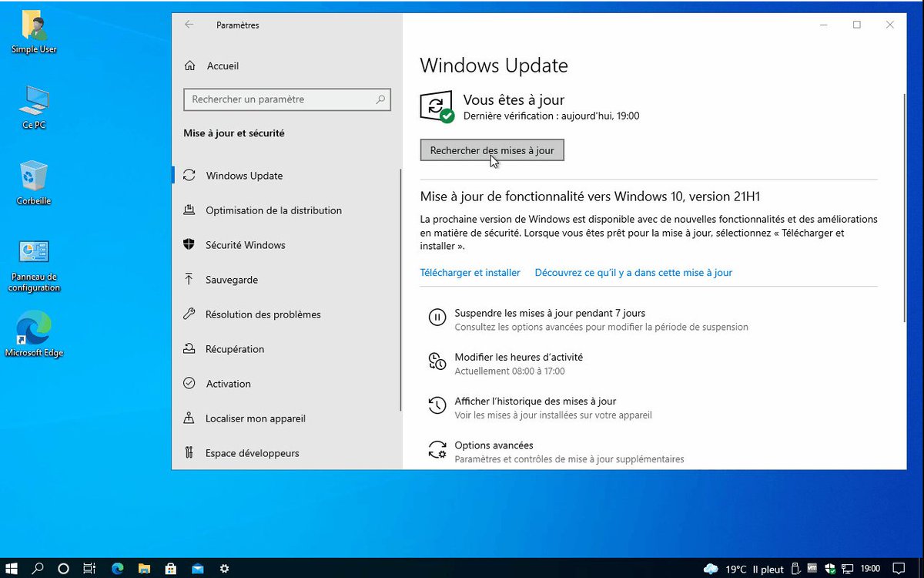Click the sidebar navigation scrollbar
The height and width of the screenshot is (578, 924).
click(400, 290)
